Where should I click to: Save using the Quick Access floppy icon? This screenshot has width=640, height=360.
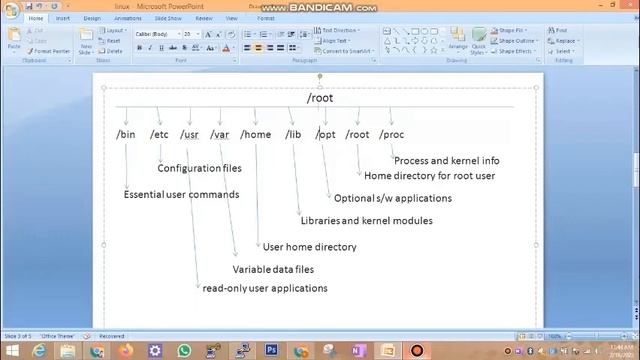tap(29, 6)
